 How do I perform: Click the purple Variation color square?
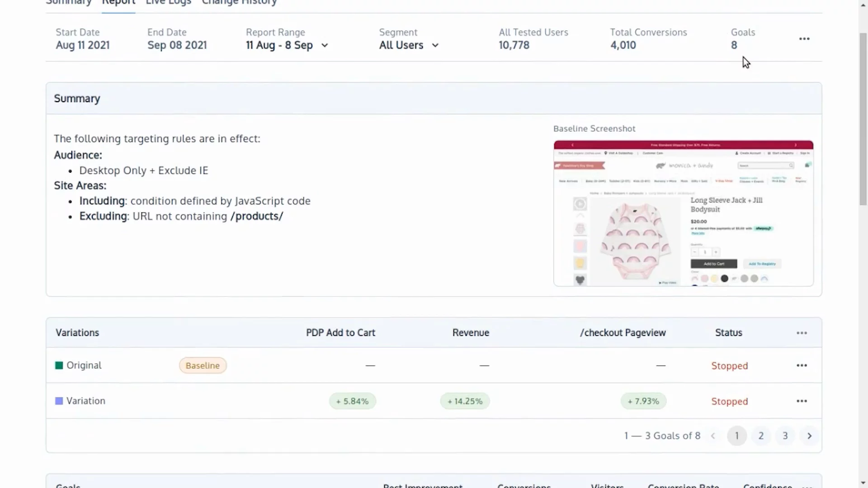coord(59,401)
